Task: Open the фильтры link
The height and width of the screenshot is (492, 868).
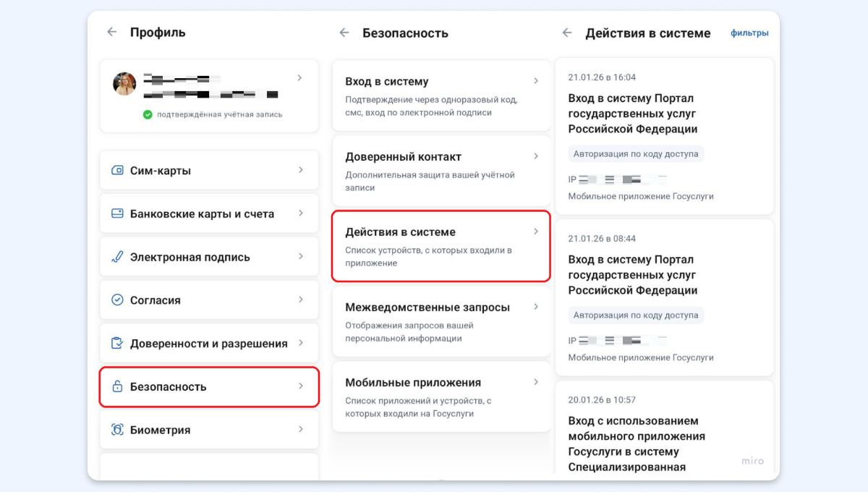Action: click(x=749, y=33)
